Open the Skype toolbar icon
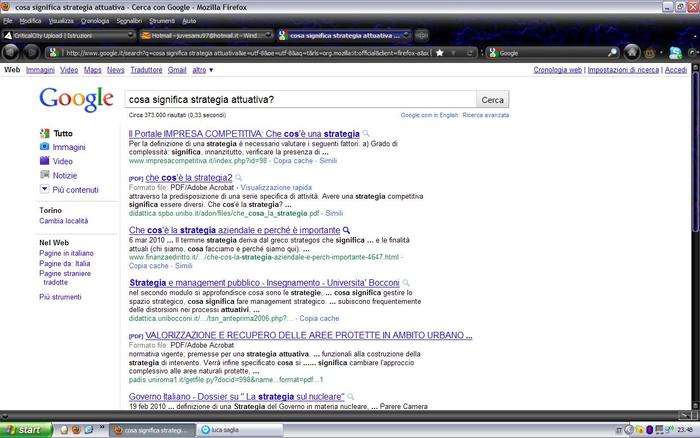Image resolution: width=700 pixels, height=438 pixels. [x=675, y=53]
